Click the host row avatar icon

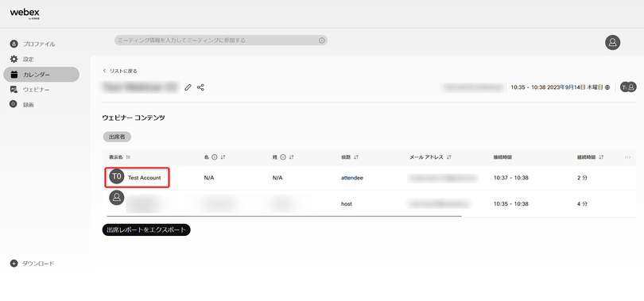117,198
